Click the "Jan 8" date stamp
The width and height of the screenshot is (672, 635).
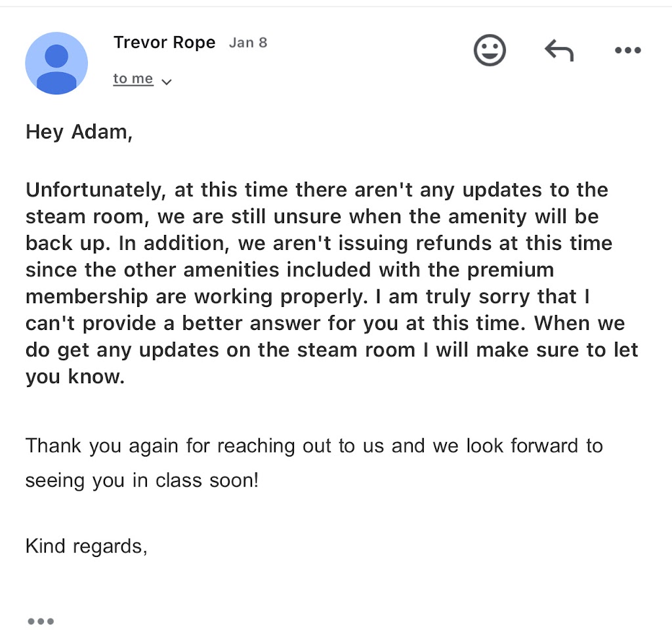[248, 43]
